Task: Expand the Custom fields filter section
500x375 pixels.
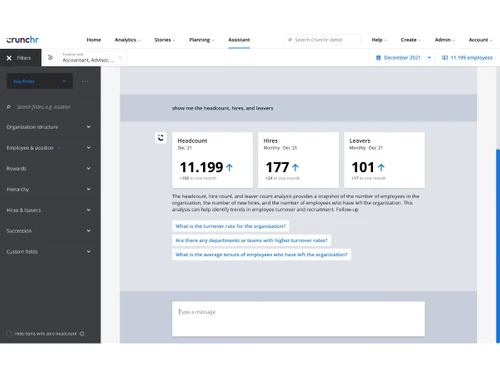Action: (48, 252)
